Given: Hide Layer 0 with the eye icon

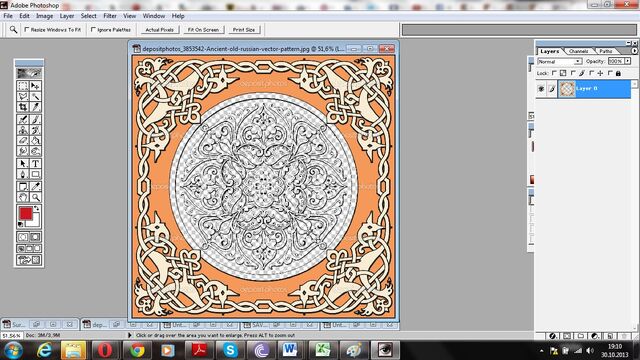Looking at the screenshot, I should tap(541, 89).
